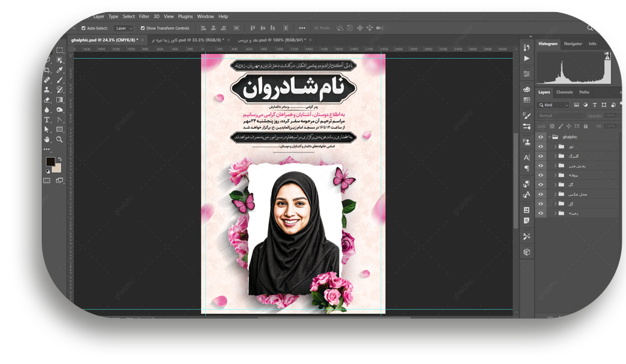Choose the Eraser tool
Screen dimensions: 626x364
[x=47, y=100]
